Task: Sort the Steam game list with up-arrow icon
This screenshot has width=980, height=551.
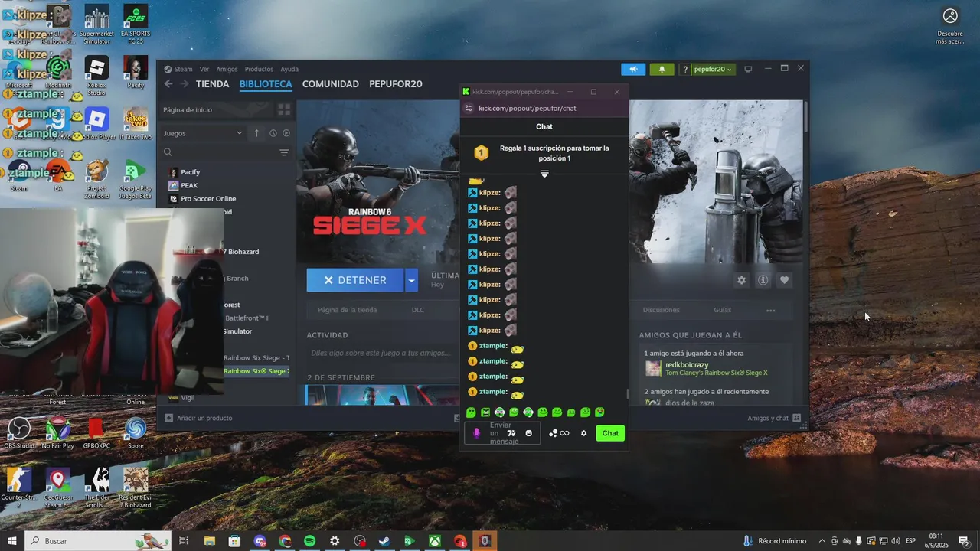Action: [x=256, y=133]
